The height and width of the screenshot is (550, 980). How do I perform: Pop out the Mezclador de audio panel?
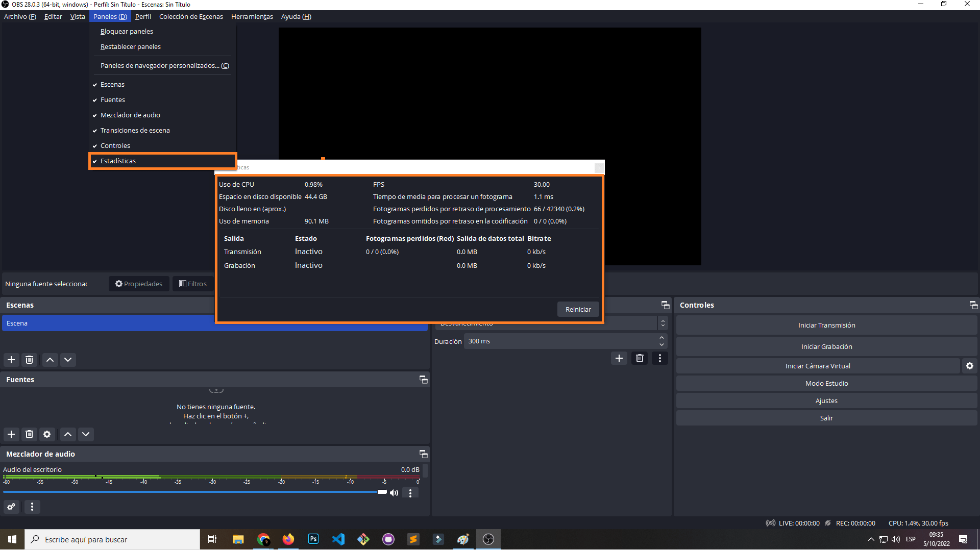tap(423, 454)
